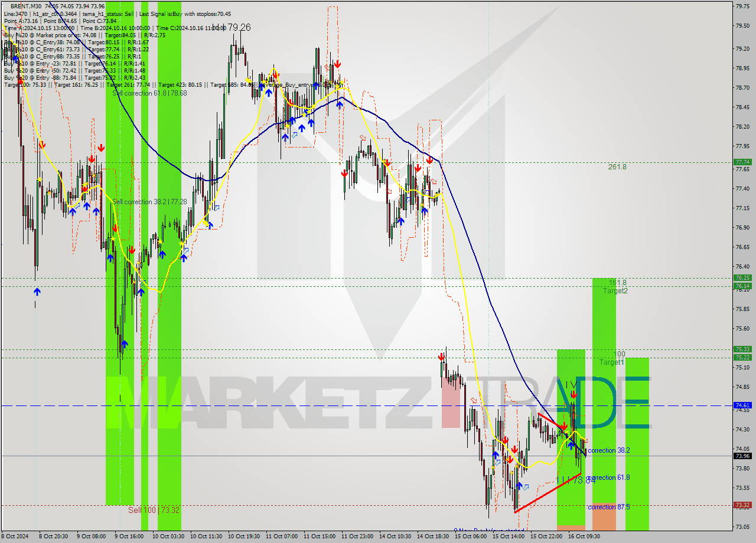Viewport: 756px width, 543px height.
Task: Select the Target2 label
Action: click(x=615, y=291)
